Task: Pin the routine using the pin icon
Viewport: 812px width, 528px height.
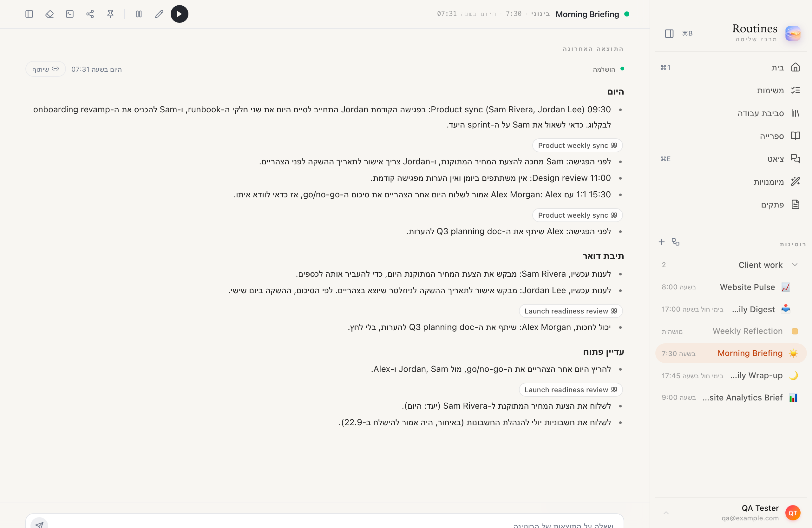Action: tap(110, 14)
